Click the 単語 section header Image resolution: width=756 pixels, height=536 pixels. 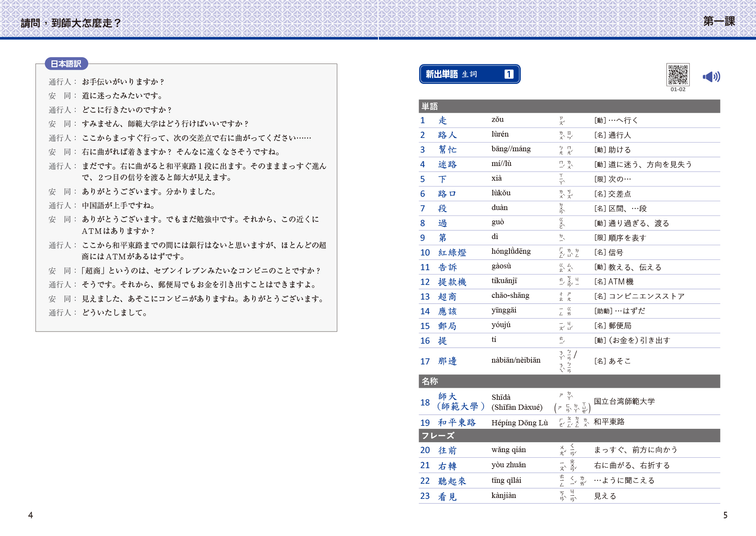[x=569, y=106]
